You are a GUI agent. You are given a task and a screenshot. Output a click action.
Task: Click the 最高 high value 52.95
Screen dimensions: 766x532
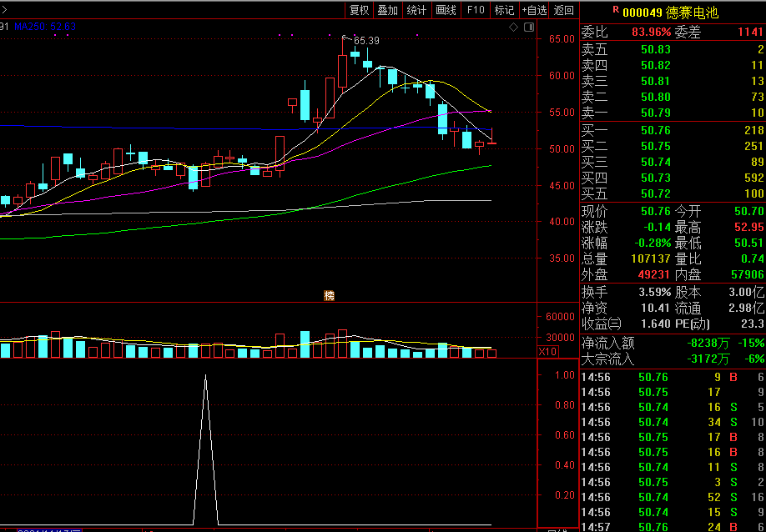pos(749,227)
